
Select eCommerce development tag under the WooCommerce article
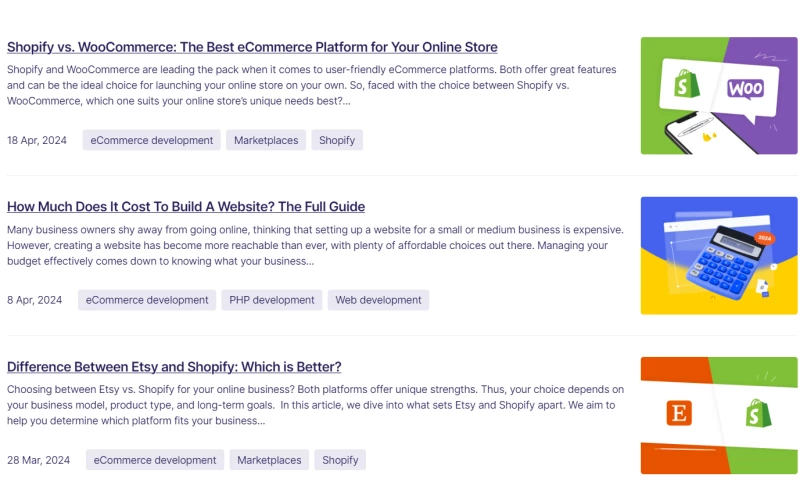(x=152, y=140)
